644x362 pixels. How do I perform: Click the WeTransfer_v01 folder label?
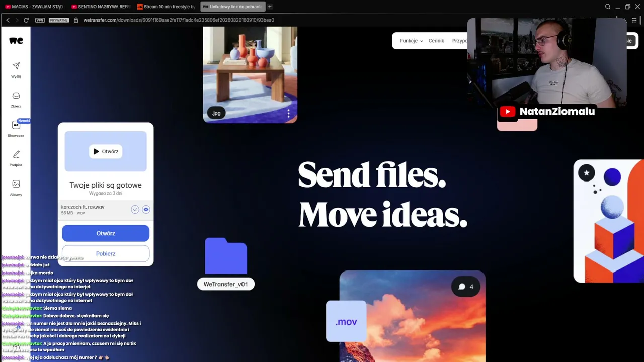tap(226, 284)
